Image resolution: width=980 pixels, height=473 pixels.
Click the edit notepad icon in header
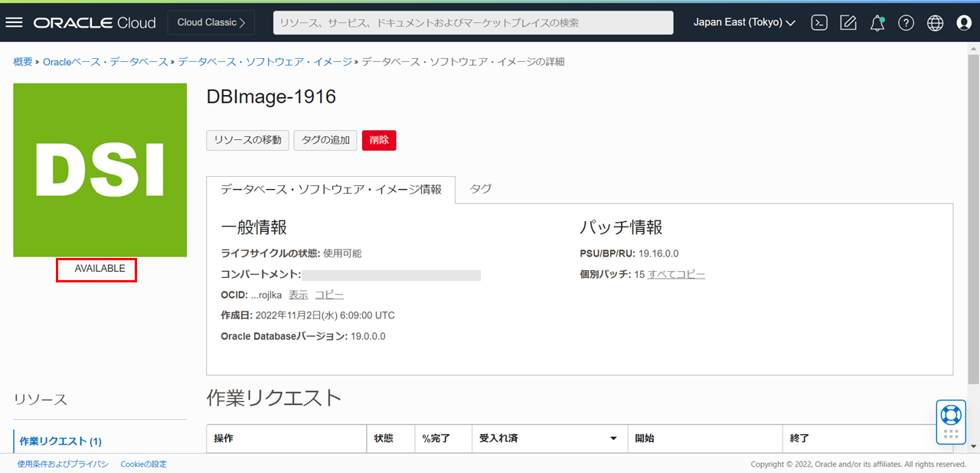[848, 22]
